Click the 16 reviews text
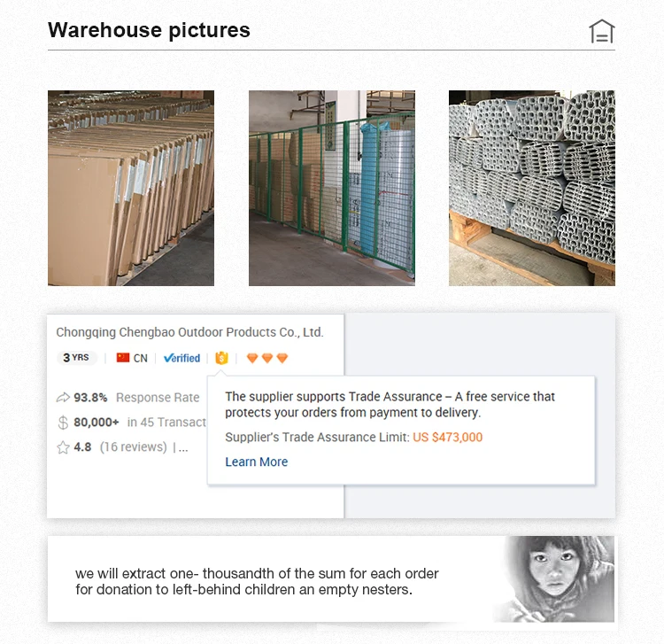The height and width of the screenshot is (644, 664). coord(134,447)
